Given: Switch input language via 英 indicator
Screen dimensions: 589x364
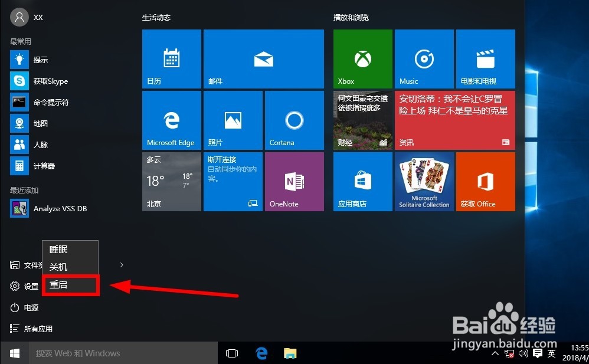Looking at the screenshot, I should (551, 353).
